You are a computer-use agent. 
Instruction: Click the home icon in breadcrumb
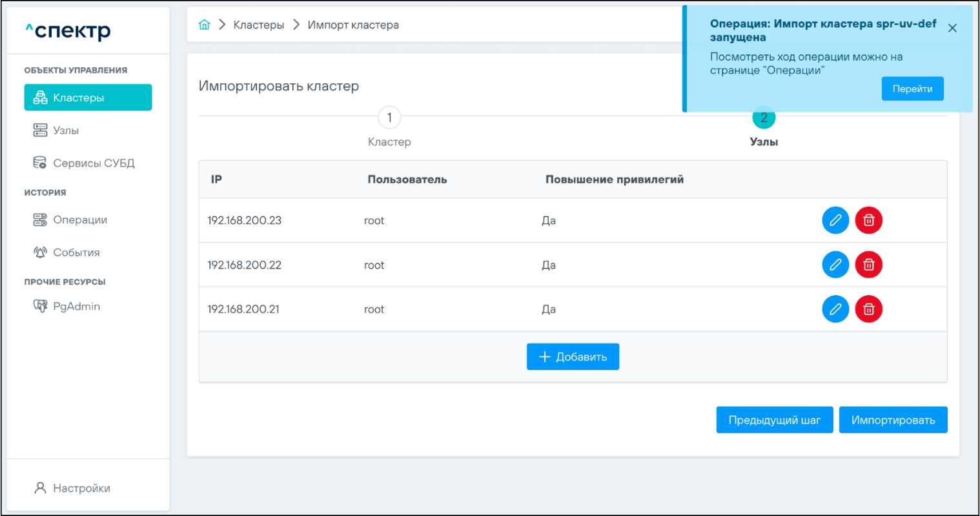tap(205, 25)
